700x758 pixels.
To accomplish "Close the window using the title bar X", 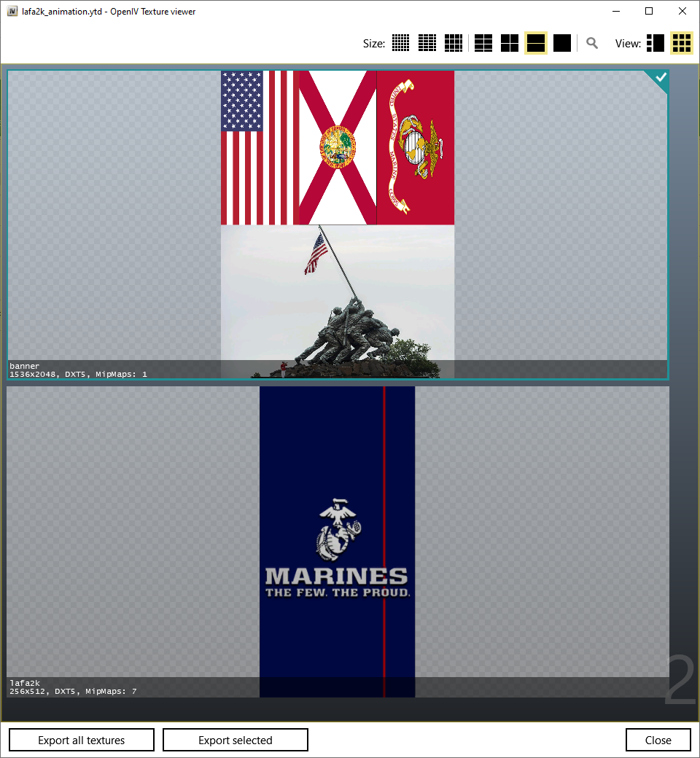I will (x=682, y=11).
